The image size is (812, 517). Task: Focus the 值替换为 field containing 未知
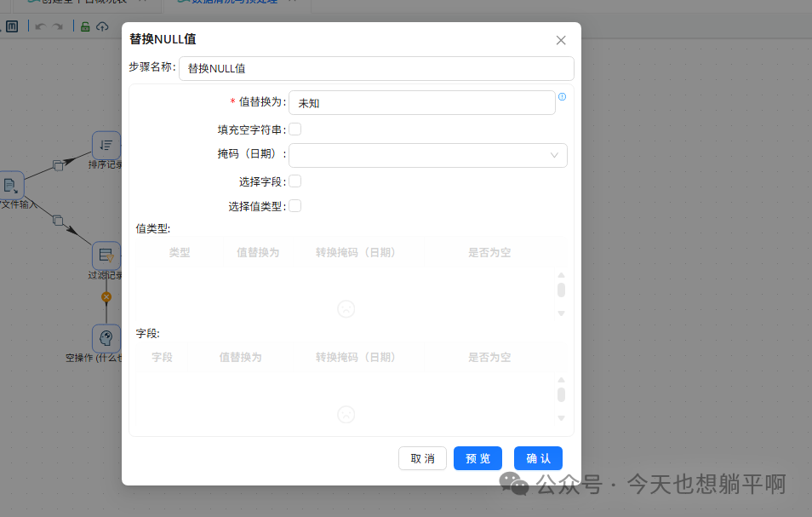(x=422, y=102)
